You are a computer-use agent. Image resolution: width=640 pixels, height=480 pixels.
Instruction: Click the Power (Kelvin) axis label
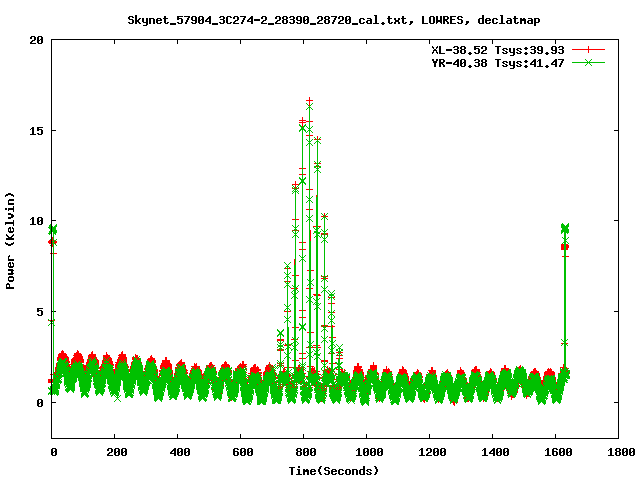coord(10,241)
